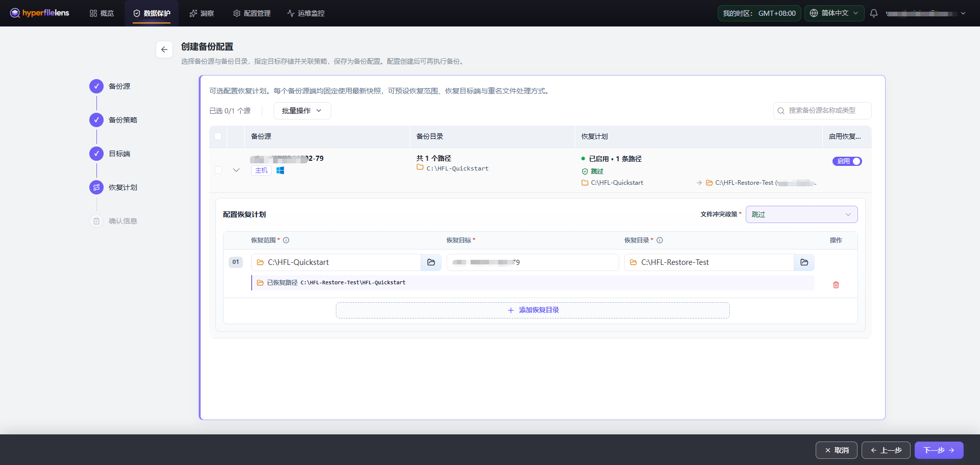Image resolution: width=980 pixels, height=465 pixels.
Task: Open the 洞察 menu
Action: (202, 13)
